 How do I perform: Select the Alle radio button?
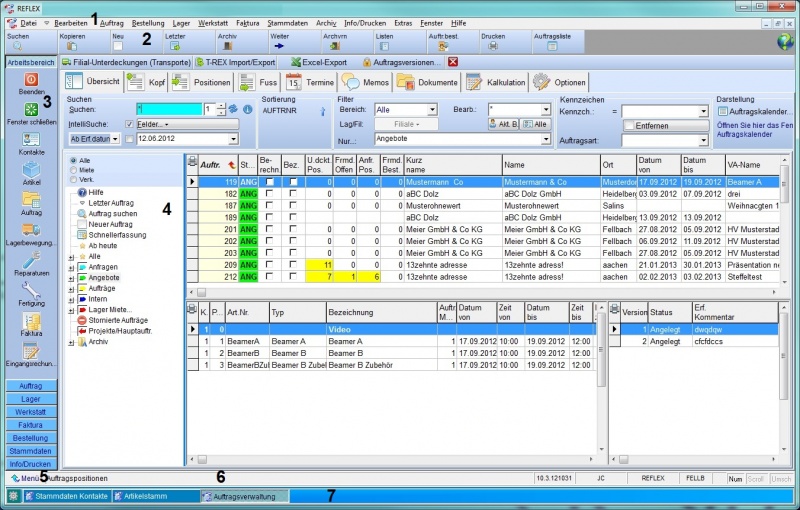click(73, 160)
